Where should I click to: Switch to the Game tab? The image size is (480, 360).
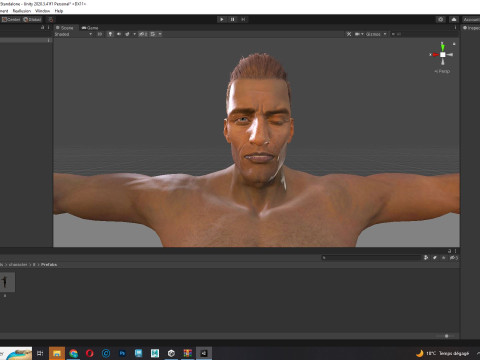90,28
